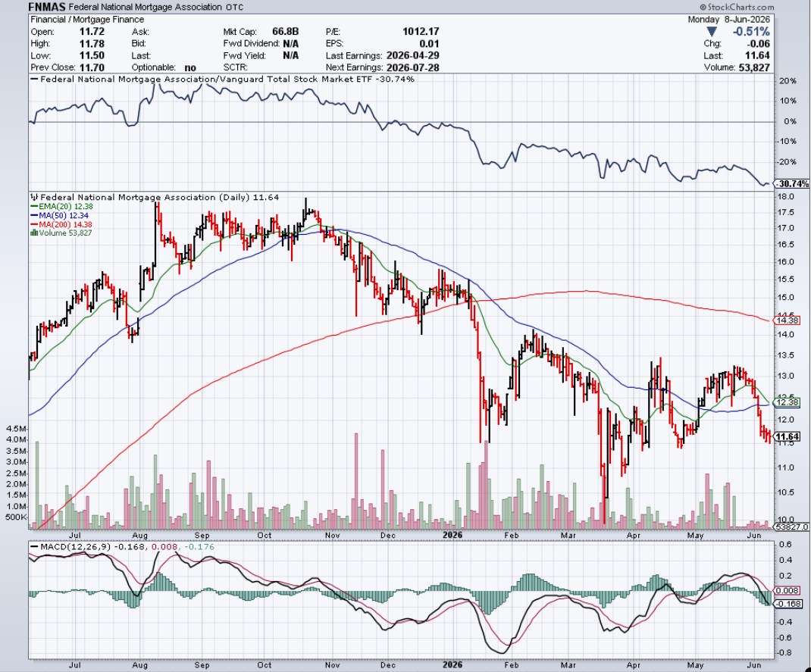Click the MA(200) 14.38 legend entry

tap(61, 223)
